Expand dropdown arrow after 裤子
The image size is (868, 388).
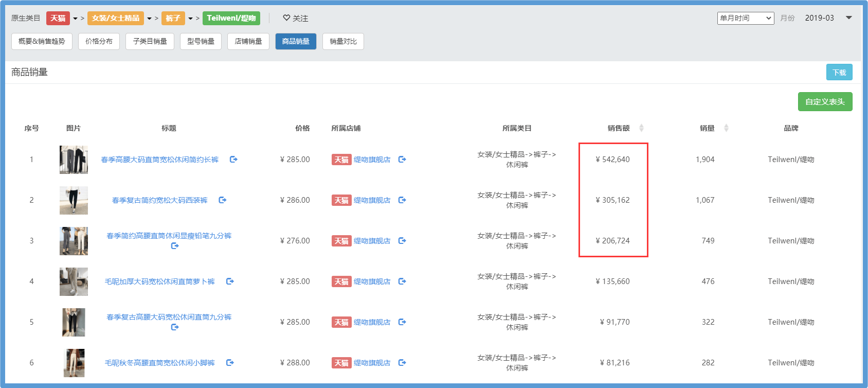coord(190,19)
